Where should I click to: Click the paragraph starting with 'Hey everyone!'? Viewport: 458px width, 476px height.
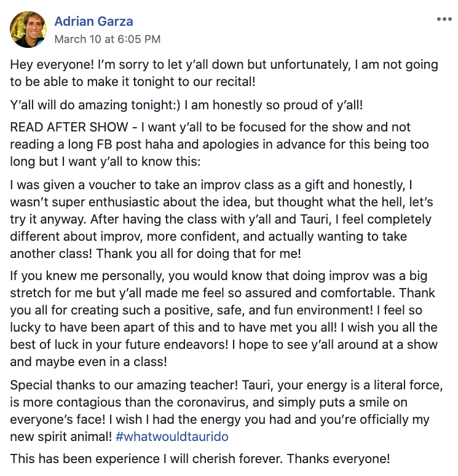point(224,73)
